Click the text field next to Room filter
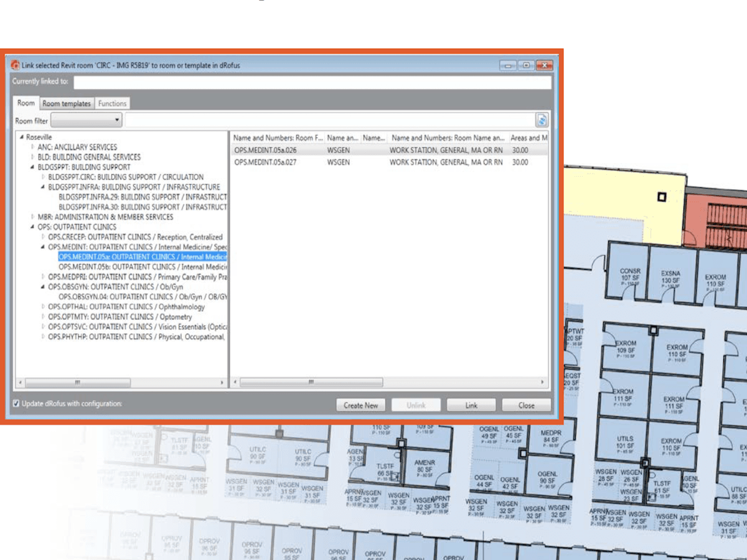The image size is (747, 560). (329, 121)
